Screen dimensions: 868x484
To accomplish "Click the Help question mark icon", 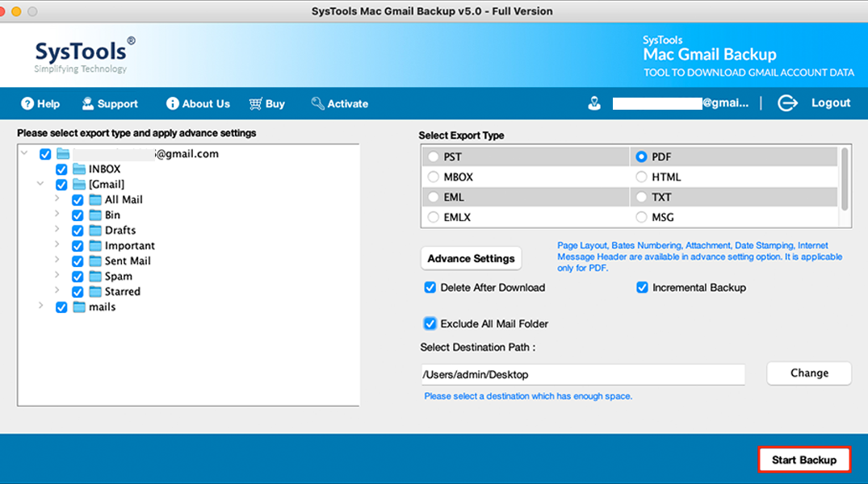I will coord(27,103).
